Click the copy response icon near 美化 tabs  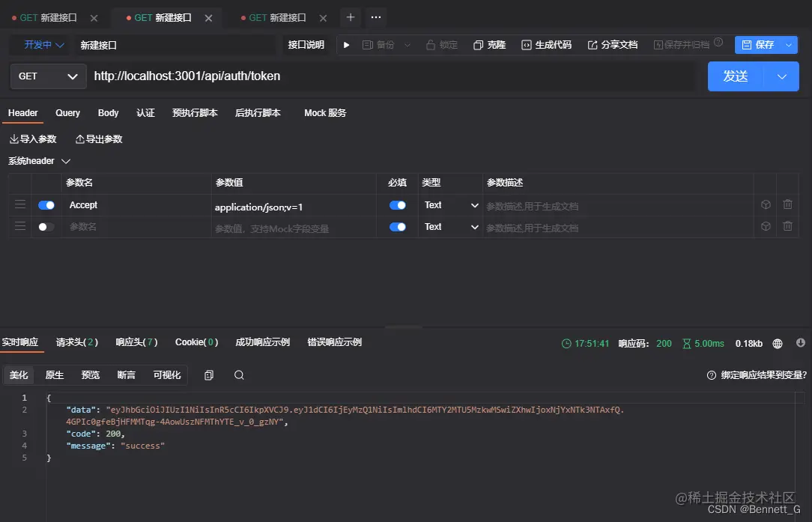pos(208,374)
